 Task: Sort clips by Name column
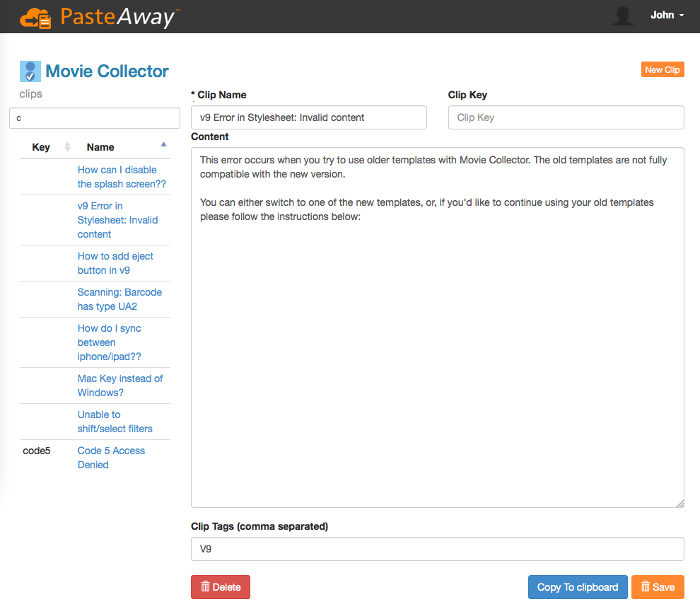click(x=122, y=147)
